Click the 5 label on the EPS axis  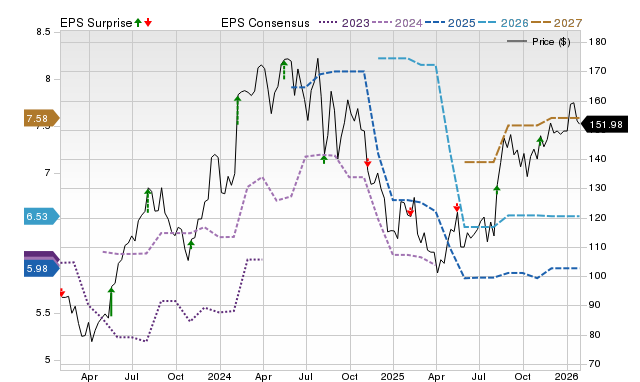tap(48, 360)
